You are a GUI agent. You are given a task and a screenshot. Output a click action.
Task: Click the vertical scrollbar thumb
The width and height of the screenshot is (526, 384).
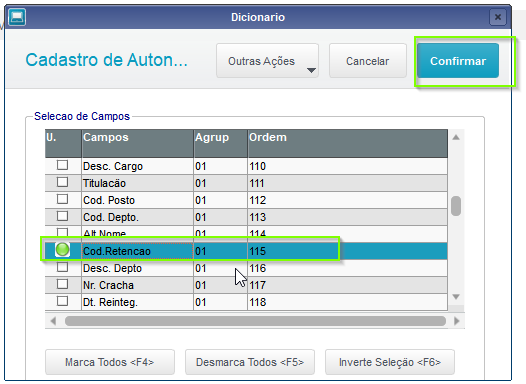pyautogui.click(x=456, y=206)
